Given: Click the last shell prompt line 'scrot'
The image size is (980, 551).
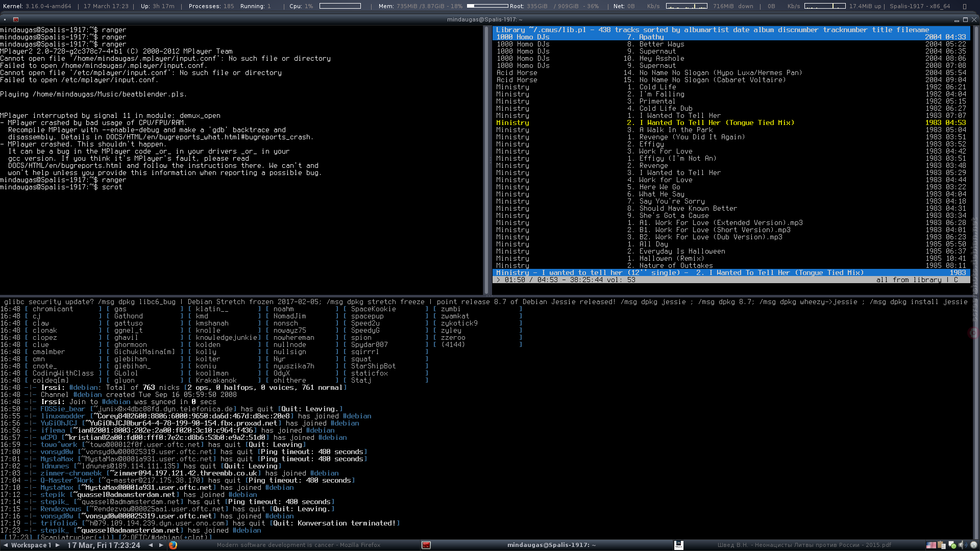Looking at the screenshot, I should tap(61, 187).
